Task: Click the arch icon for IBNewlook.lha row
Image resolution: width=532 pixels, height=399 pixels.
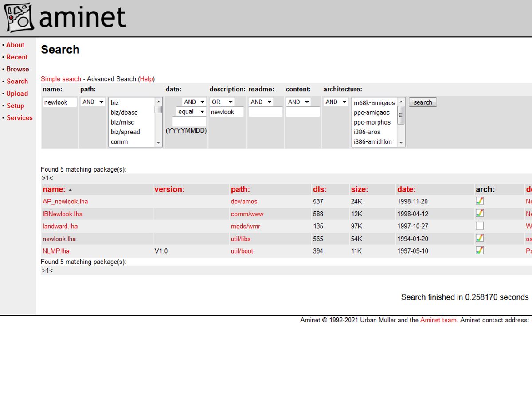Action: (x=479, y=213)
